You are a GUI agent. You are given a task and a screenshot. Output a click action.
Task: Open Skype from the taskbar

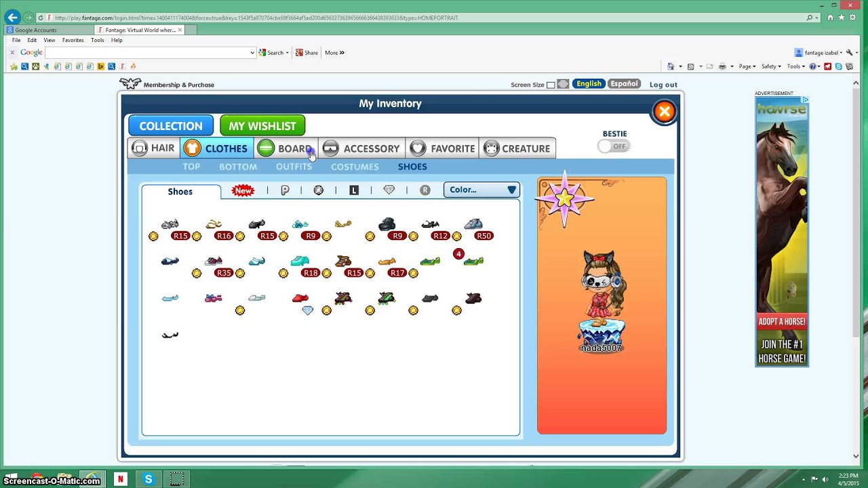(149, 479)
